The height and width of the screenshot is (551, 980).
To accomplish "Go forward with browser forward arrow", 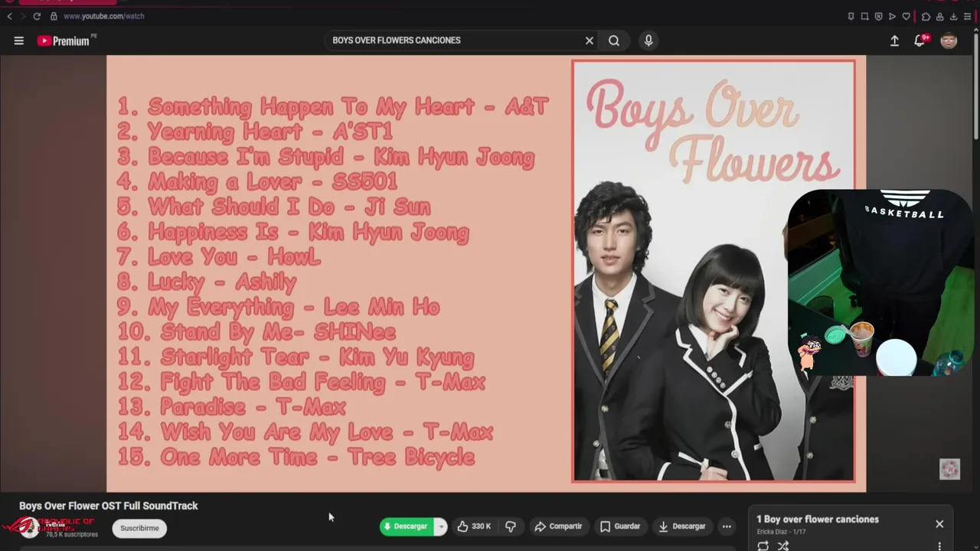I will click(x=22, y=16).
